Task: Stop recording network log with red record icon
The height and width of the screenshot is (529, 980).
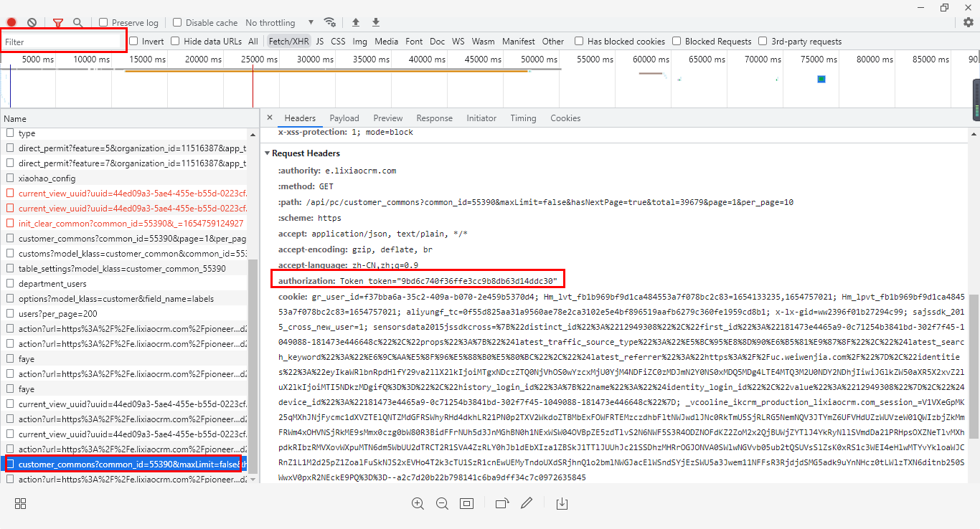Action: 11,22
